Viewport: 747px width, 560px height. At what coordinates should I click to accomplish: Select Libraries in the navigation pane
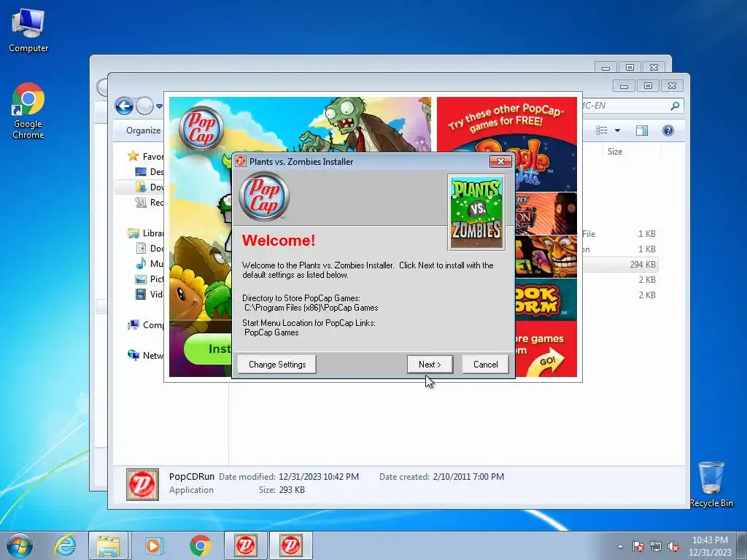tap(145, 233)
